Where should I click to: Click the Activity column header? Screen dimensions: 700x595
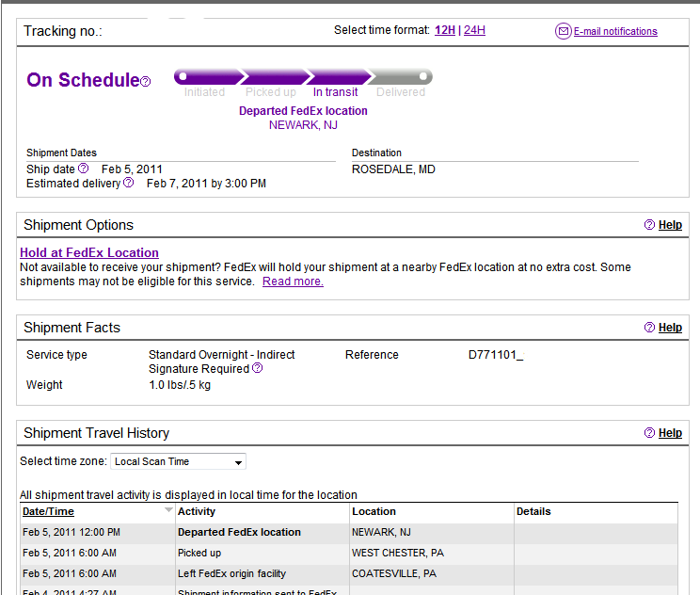(197, 511)
